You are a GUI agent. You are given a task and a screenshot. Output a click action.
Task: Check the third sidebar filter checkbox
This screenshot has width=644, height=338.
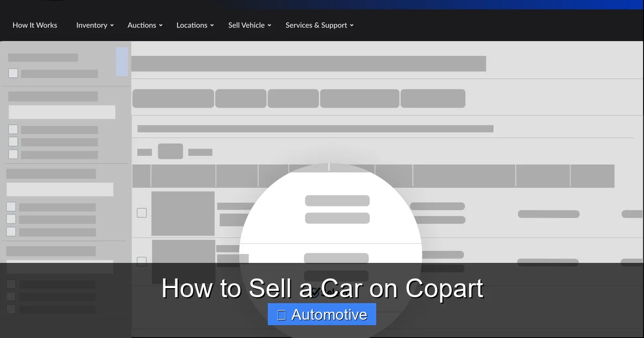(x=12, y=141)
